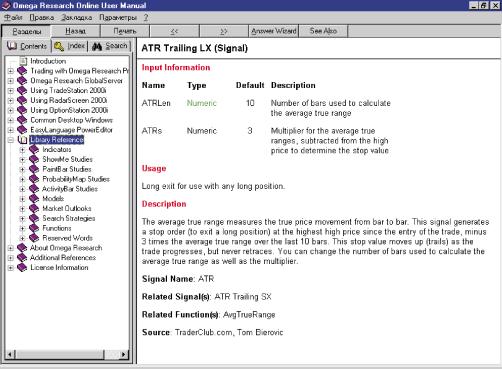
Task: Collapse the Library Reference node
Action: pos(11,140)
